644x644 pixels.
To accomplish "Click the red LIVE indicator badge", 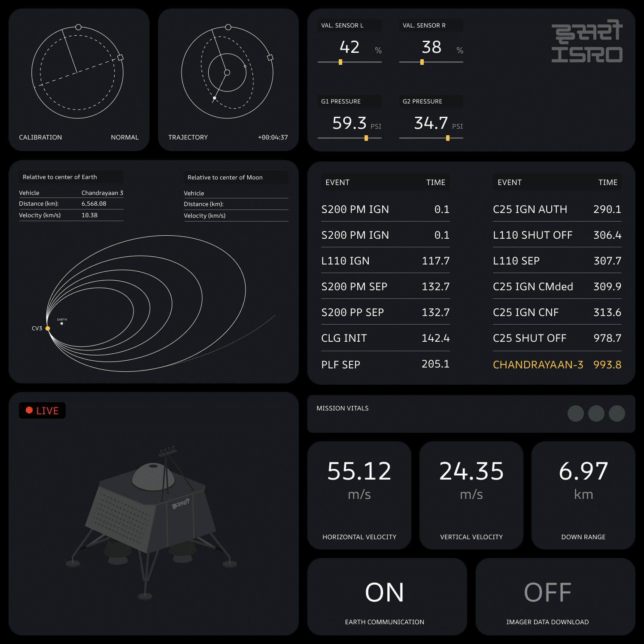I will 42,410.
